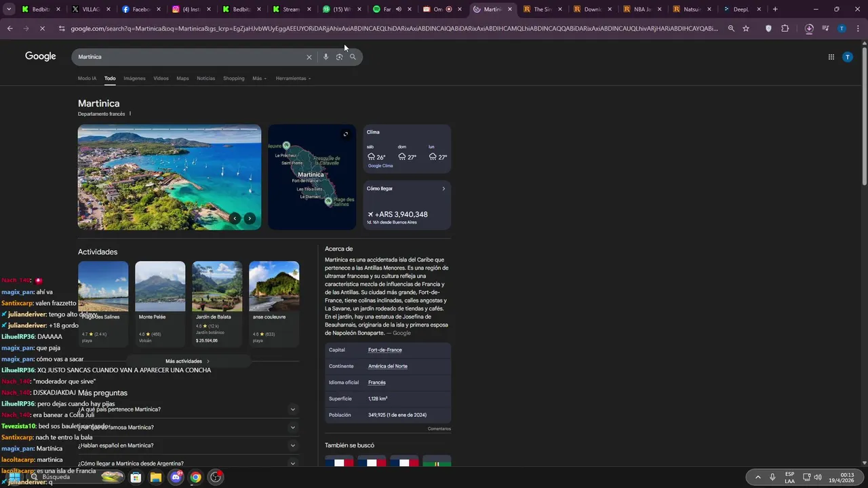868x488 pixels.
Task: Start voice search with microphone icon
Action: point(325,57)
